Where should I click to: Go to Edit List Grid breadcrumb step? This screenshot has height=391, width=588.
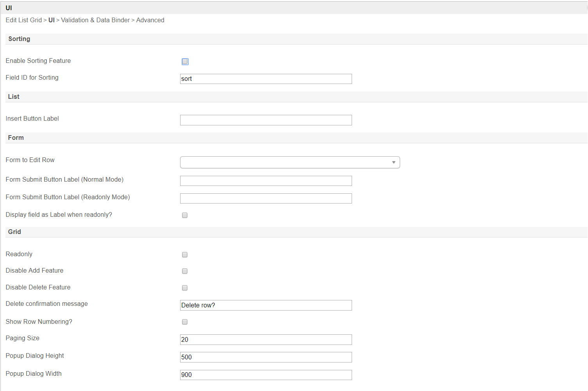[x=23, y=20]
